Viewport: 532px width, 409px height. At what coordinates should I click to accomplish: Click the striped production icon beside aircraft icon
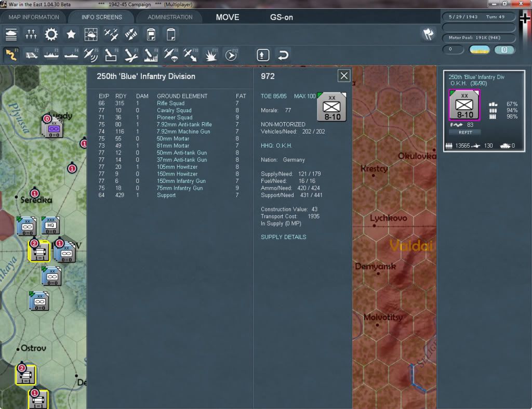point(131,34)
